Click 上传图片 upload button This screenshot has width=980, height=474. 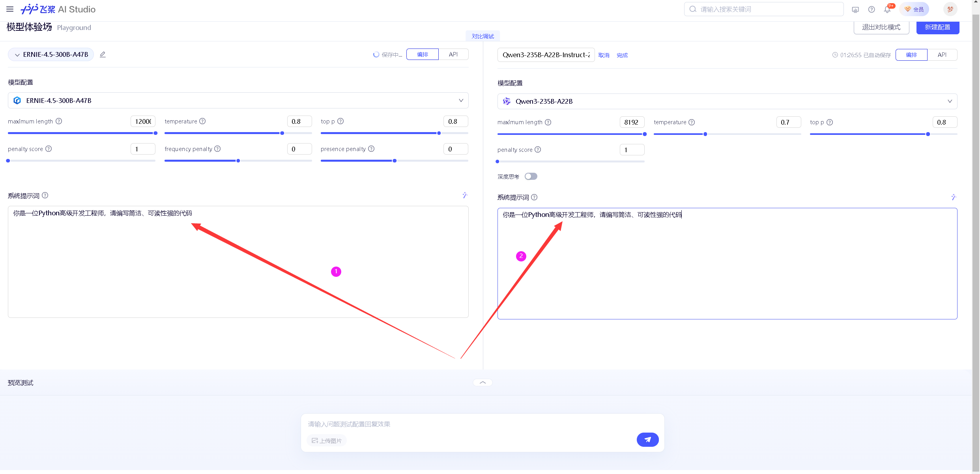click(x=327, y=440)
